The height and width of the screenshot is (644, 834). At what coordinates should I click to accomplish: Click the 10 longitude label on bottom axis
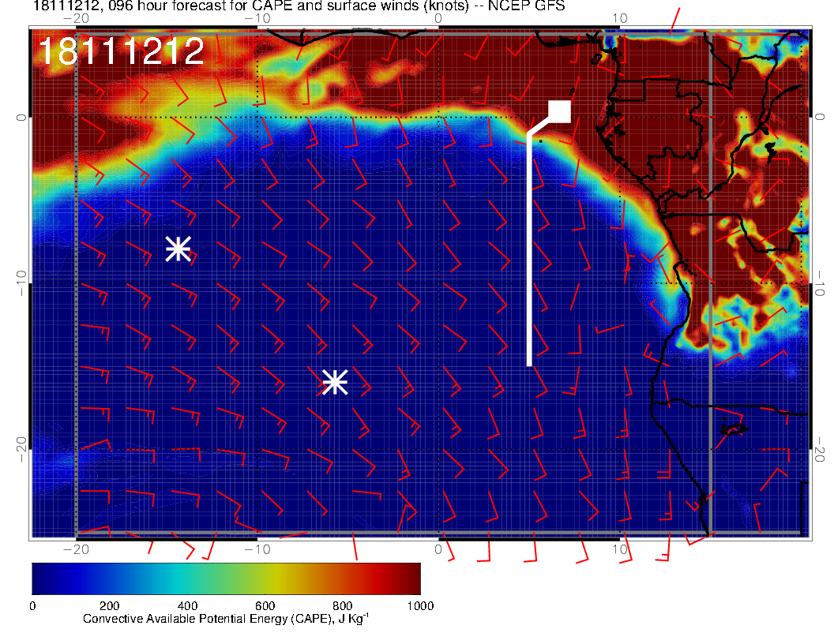click(620, 549)
